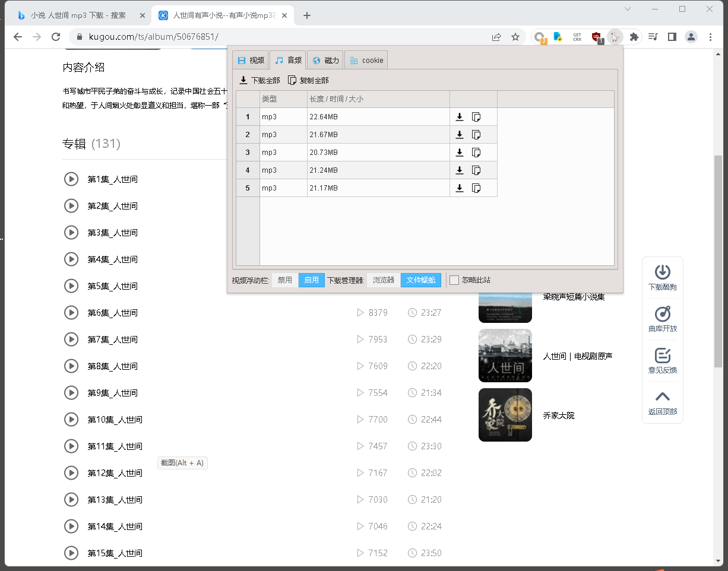Click the share page icon in address bar
This screenshot has height=571, width=728.
tap(496, 37)
